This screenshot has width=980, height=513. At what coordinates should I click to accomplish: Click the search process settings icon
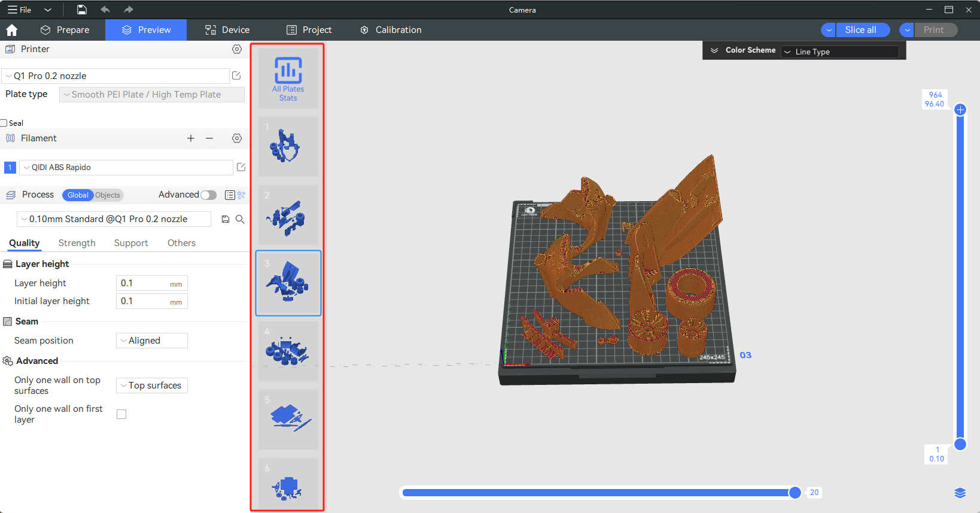[240, 219]
